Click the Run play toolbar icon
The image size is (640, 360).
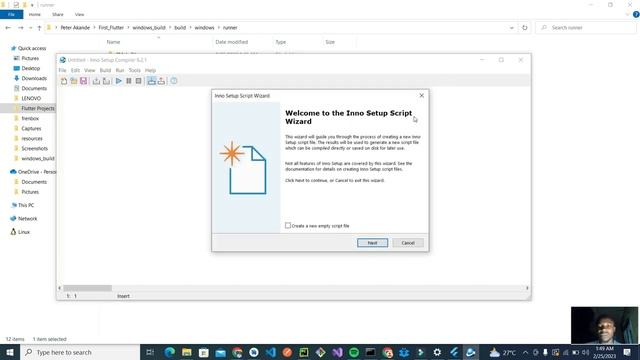pos(118,81)
